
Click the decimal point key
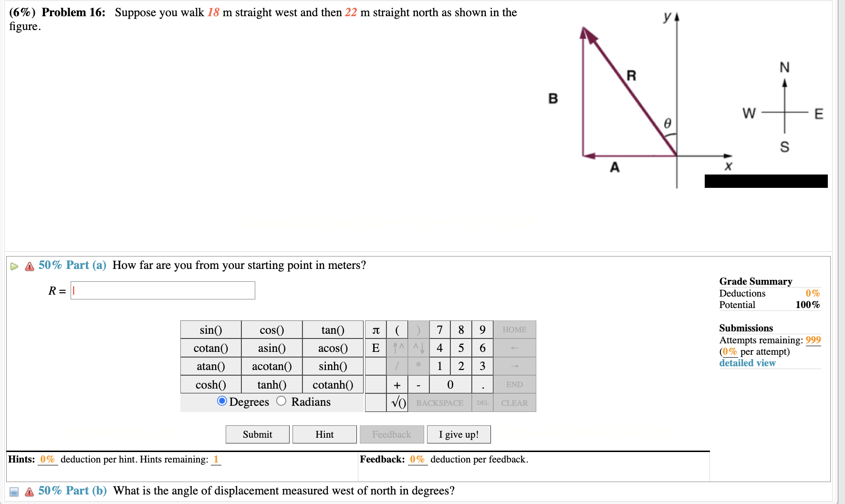click(482, 384)
